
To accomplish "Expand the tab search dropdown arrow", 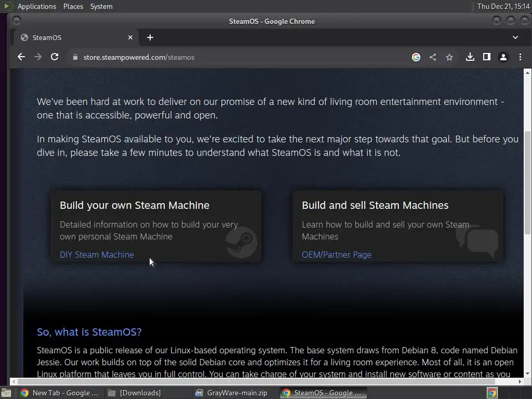I will pyautogui.click(x=515, y=37).
